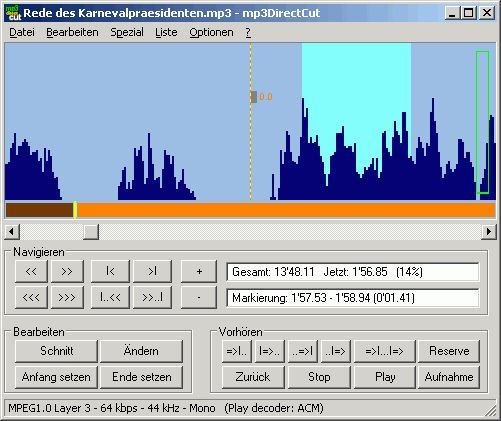Click the =>|...|=> prelisten button

pyautogui.click(x=385, y=351)
